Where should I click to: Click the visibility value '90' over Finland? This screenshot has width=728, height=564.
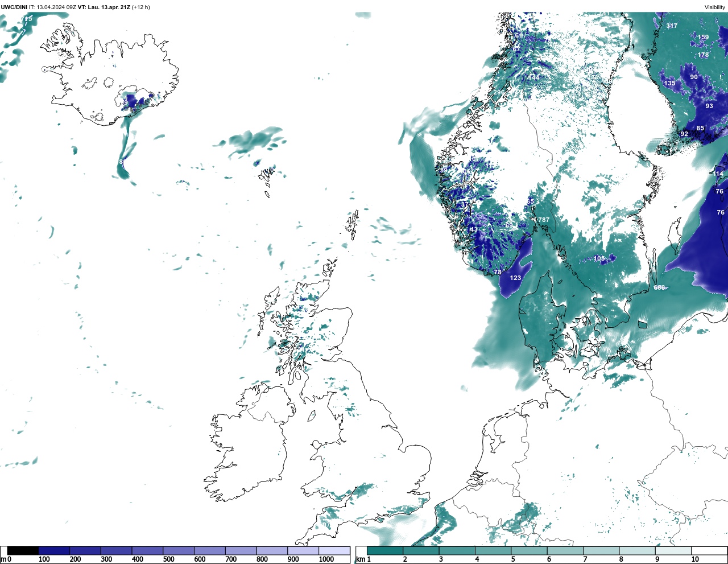[x=694, y=77]
